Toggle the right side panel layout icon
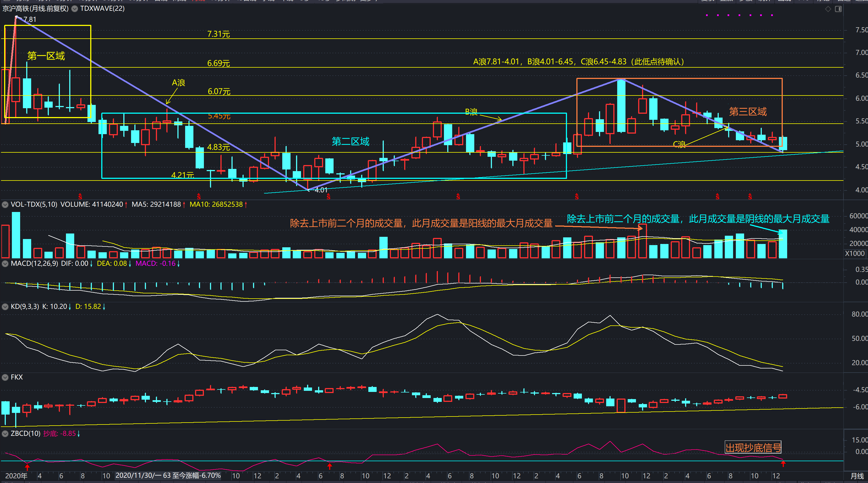 (x=838, y=9)
